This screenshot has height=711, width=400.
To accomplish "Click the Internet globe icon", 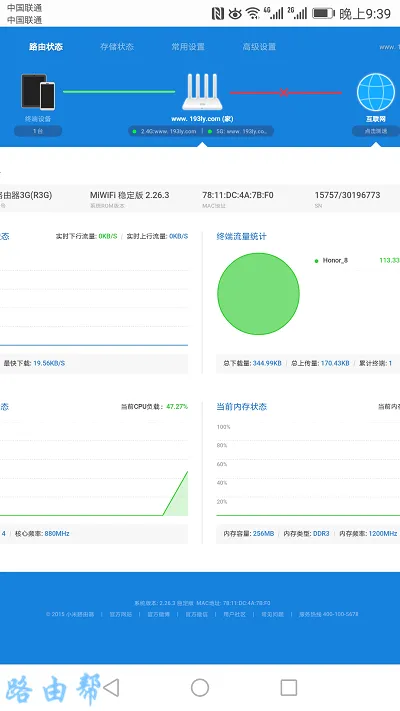I will coord(376,92).
